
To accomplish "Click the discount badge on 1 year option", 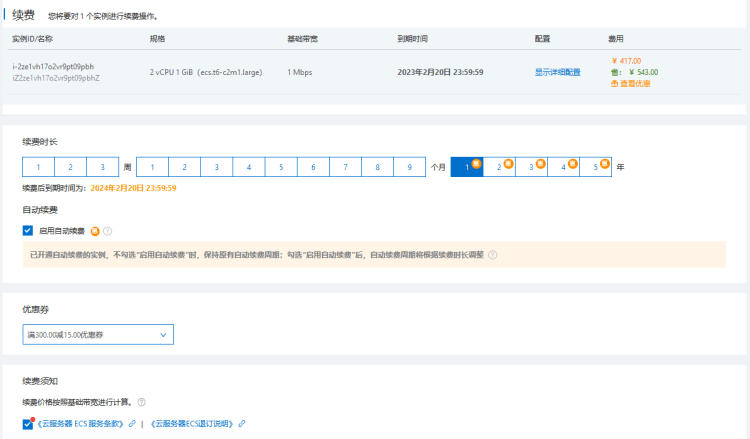I will click(477, 162).
